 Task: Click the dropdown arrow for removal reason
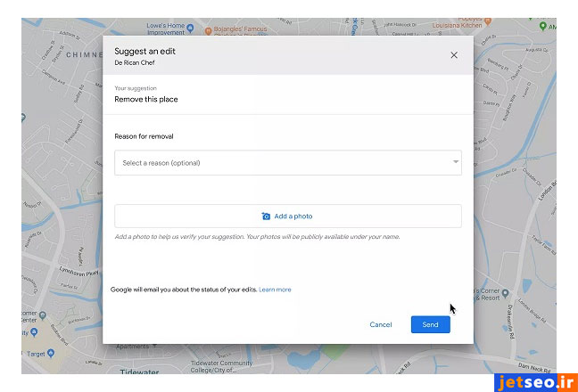pos(455,162)
